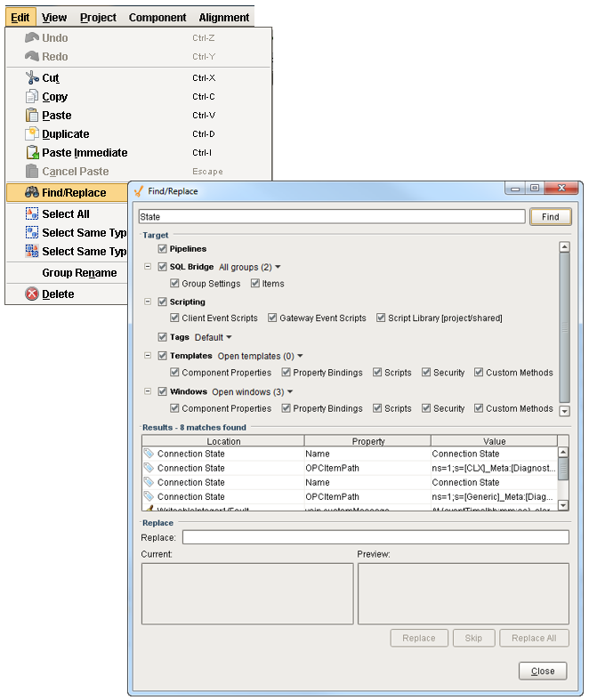Click the scissors Cut icon
The image size is (589, 700).
[x=32, y=78]
